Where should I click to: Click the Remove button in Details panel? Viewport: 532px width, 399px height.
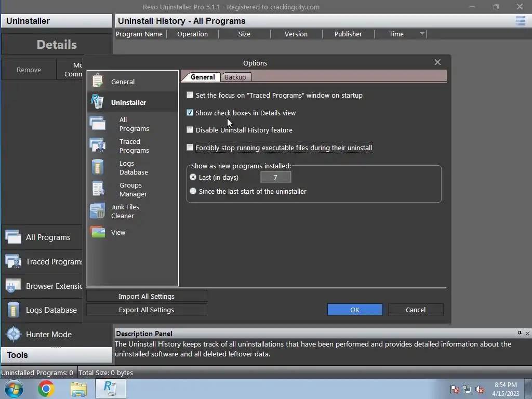coord(29,70)
